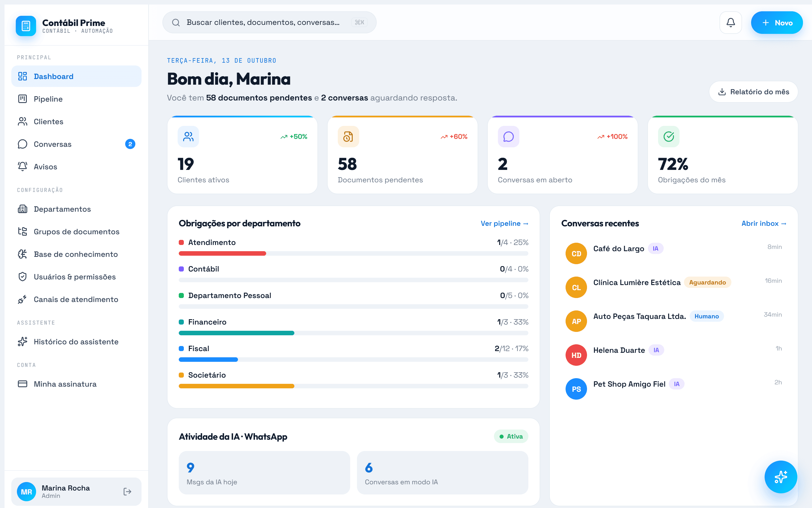812x508 pixels.
Task: Click the 6 Conversas em modo IA tile
Action: tap(442, 472)
